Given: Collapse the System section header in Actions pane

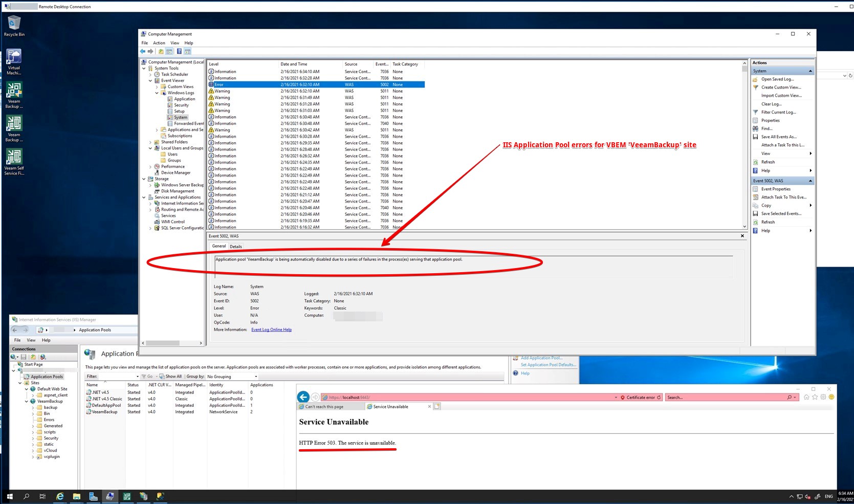Looking at the screenshot, I should coord(810,71).
